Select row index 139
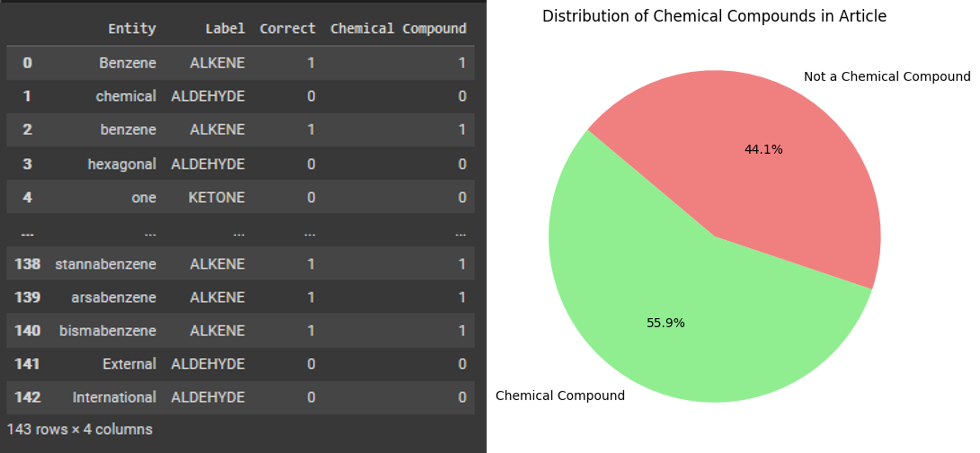This screenshot has width=980, height=453. pos(27,297)
